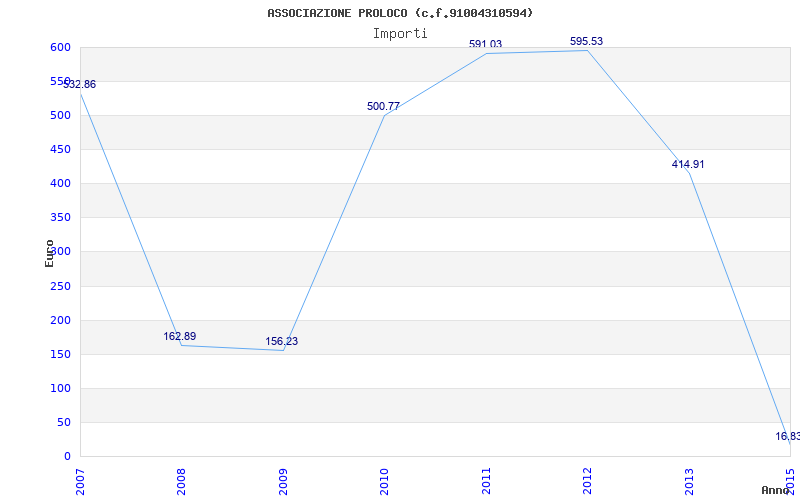The image size is (800, 500).
Task: Click y-axis value 150
Action: [60, 354]
